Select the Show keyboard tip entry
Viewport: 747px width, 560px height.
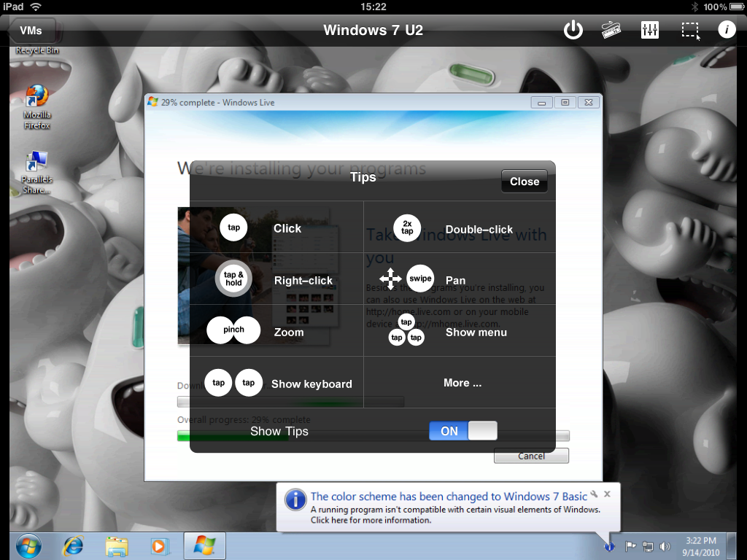tap(276, 382)
